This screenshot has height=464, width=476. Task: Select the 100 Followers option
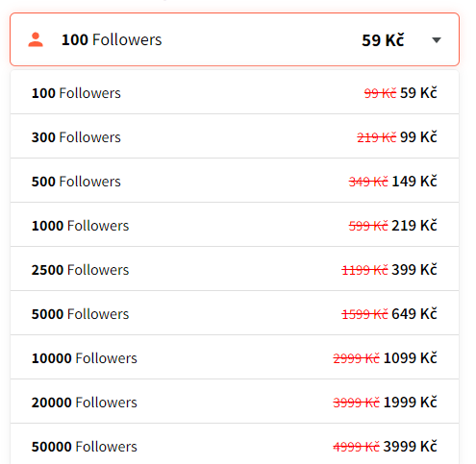pyautogui.click(x=235, y=93)
